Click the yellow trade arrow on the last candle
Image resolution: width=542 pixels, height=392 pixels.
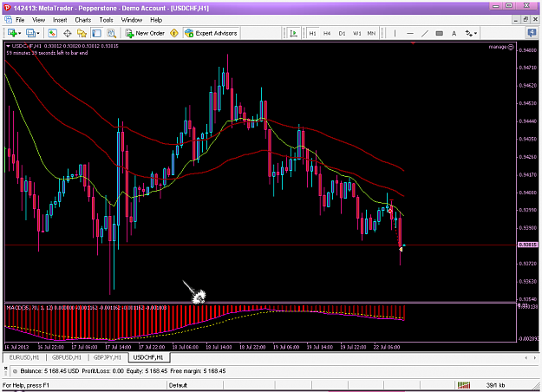401,249
